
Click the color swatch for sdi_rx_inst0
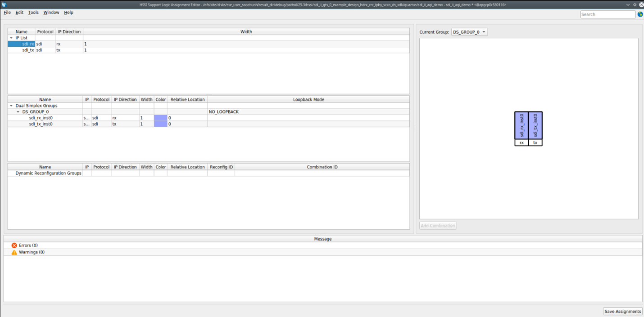click(x=160, y=118)
